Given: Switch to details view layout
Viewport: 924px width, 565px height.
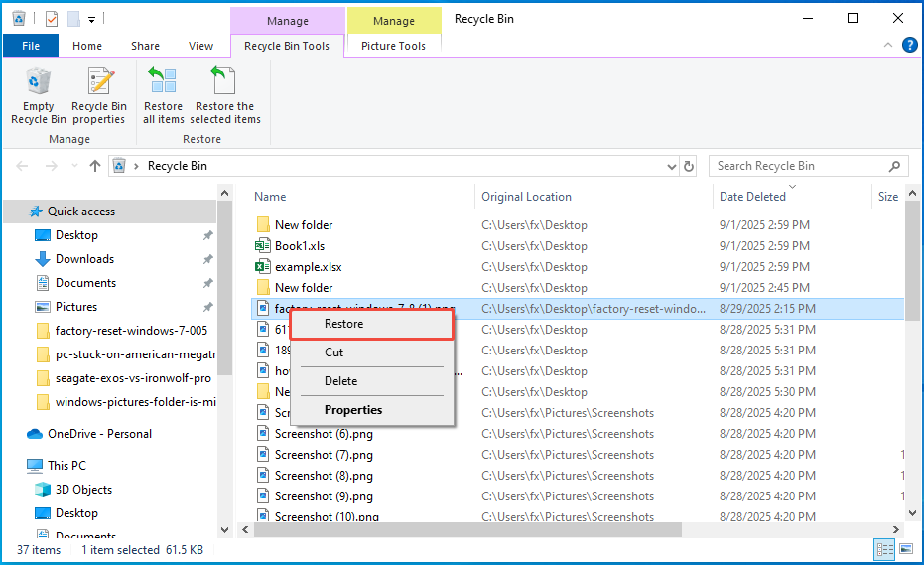Looking at the screenshot, I should 884,549.
